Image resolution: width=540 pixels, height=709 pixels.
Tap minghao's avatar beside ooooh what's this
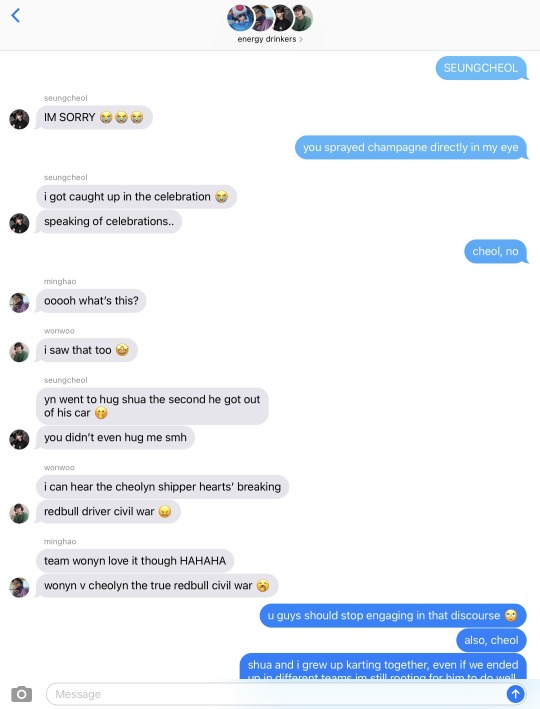(x=19, y=303)
